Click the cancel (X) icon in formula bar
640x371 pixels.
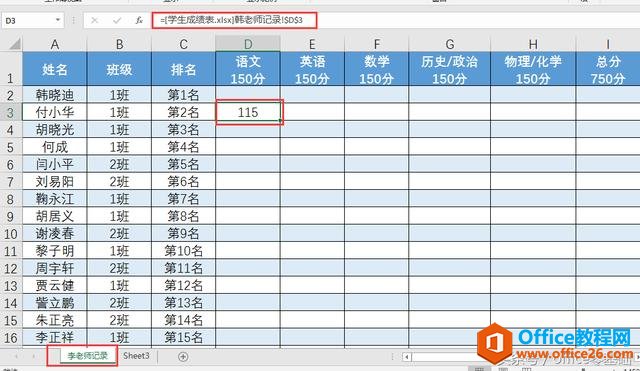pos(94,20)
